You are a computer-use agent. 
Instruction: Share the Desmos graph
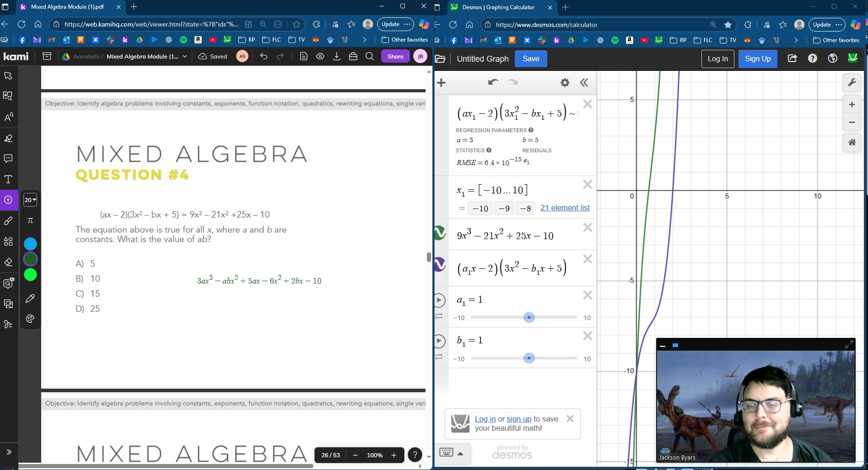[x=793, y=59]
